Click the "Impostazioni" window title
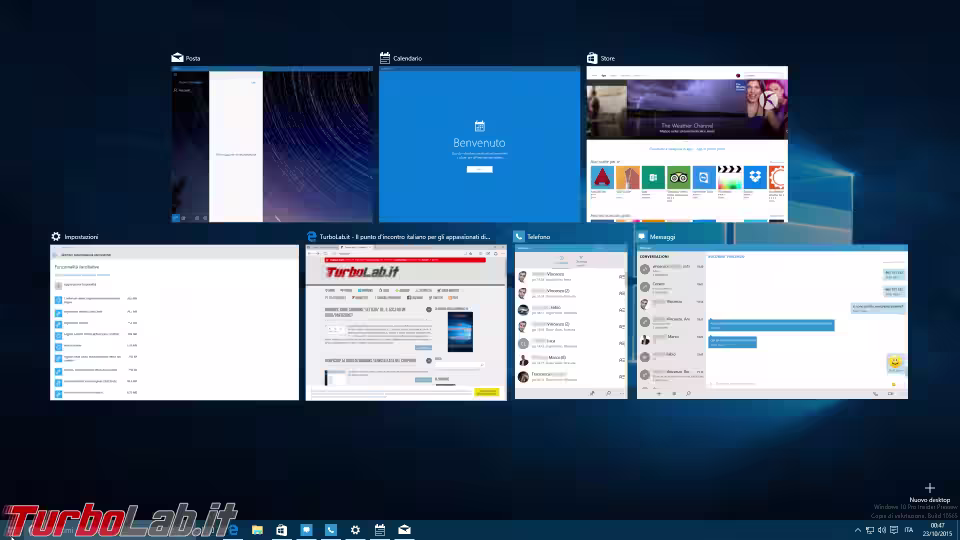960x540 pixels. click(81, 237)
